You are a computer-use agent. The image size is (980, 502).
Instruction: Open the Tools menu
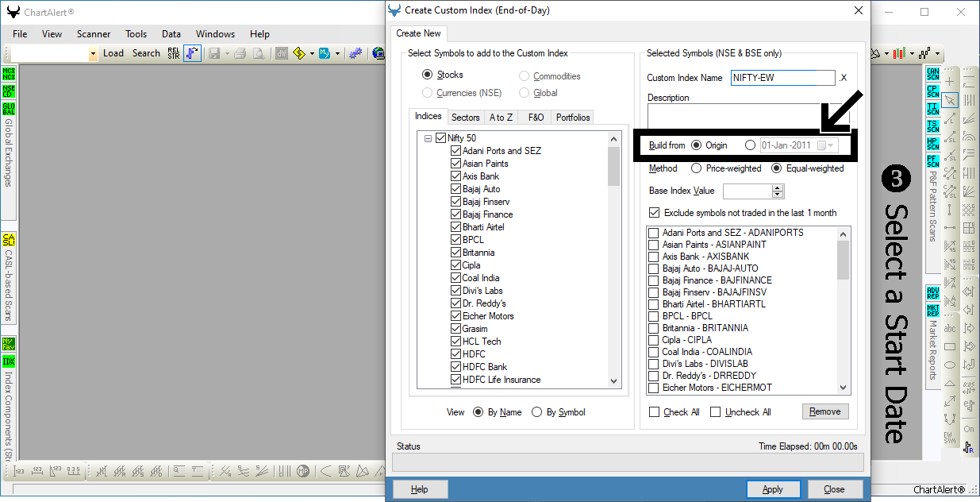tap(136, 34)
